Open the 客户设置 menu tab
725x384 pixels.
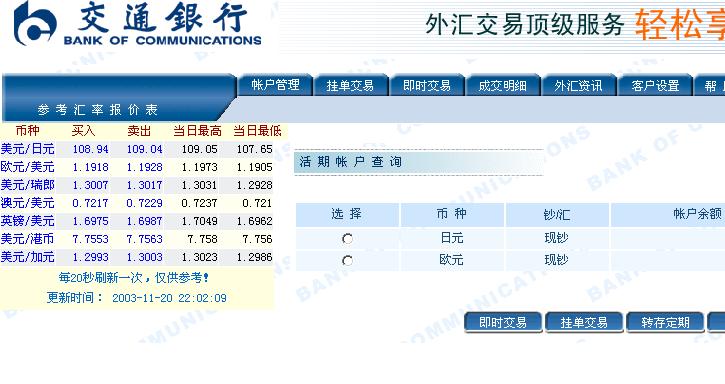click(655, 85)
